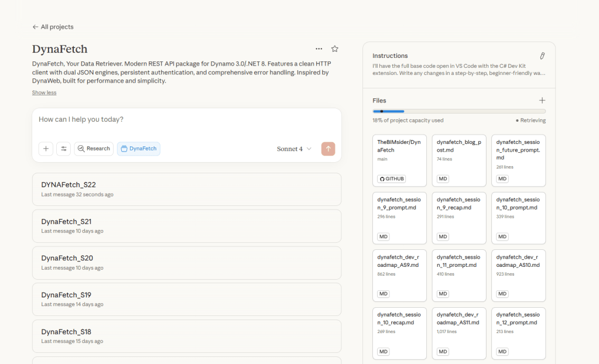Toggle the DynaFetch project chip

point(139,149)
